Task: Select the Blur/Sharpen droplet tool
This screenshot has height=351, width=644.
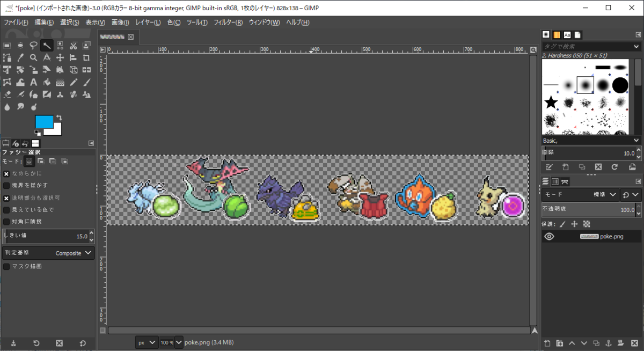Action: [7, 107]
